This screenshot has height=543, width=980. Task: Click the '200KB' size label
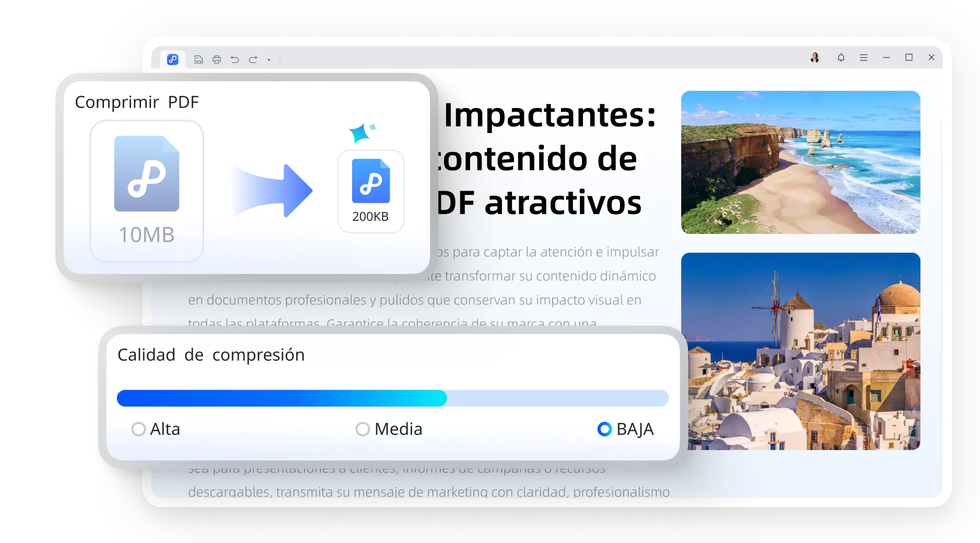[370, 217]
